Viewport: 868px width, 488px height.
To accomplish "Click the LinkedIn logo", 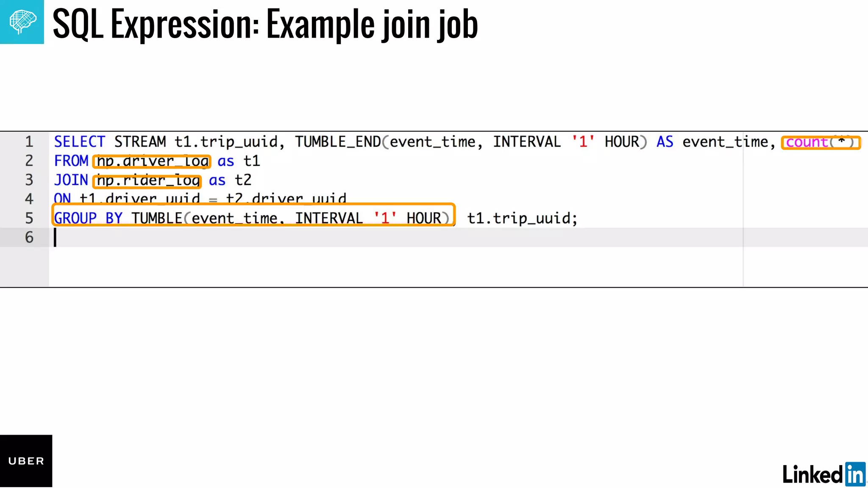I will click(824, 474).
